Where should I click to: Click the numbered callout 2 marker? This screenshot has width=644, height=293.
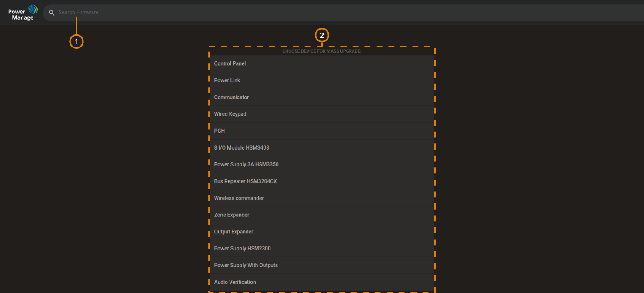click(322, 35)
